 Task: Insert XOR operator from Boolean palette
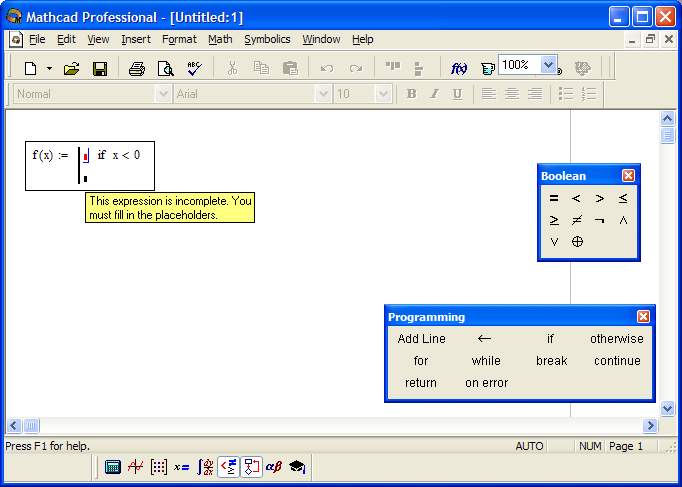click(x=577, y=242)
